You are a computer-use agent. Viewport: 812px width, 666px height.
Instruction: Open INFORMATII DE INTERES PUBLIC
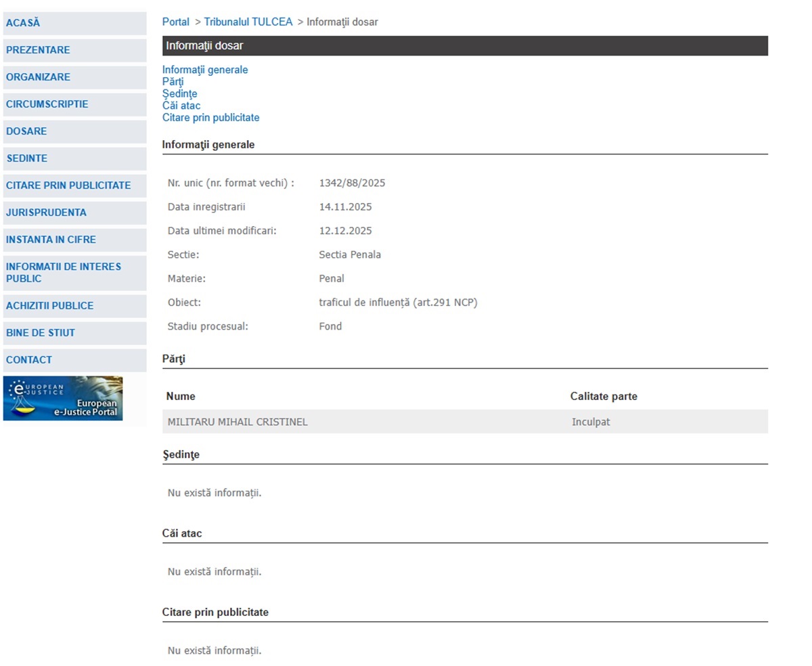pos(74,273)
